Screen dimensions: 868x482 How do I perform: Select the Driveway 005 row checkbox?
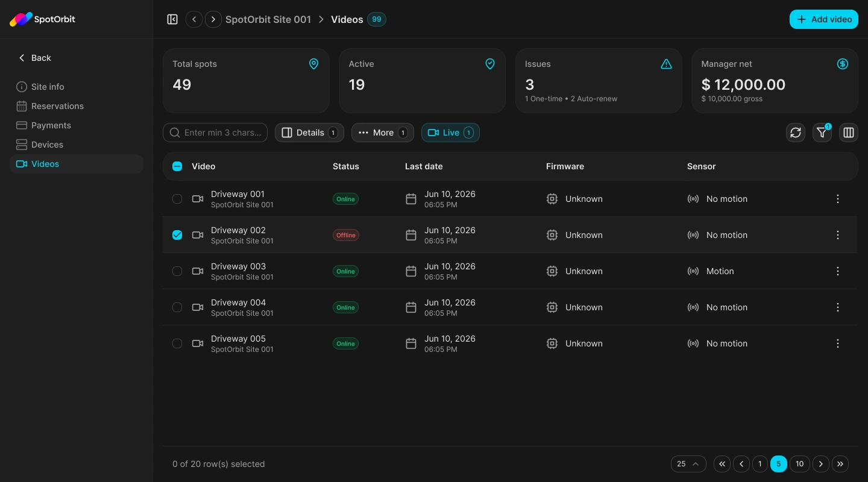177,343
